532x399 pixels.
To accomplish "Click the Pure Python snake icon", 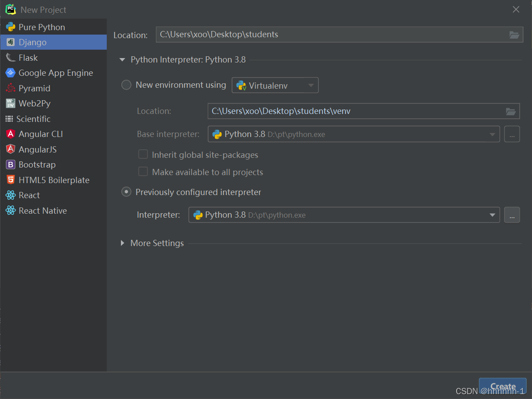I will coord(11,27).
